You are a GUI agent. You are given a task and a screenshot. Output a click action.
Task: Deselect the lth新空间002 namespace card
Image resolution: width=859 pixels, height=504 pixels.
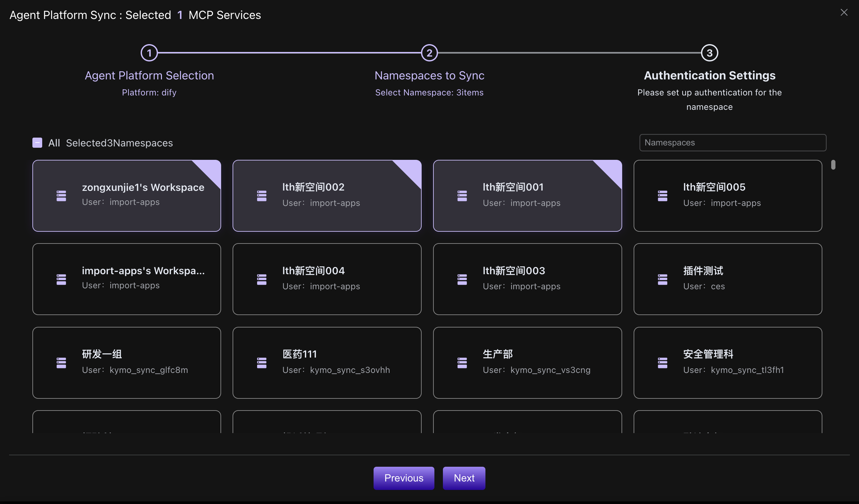tap(326, 196)
